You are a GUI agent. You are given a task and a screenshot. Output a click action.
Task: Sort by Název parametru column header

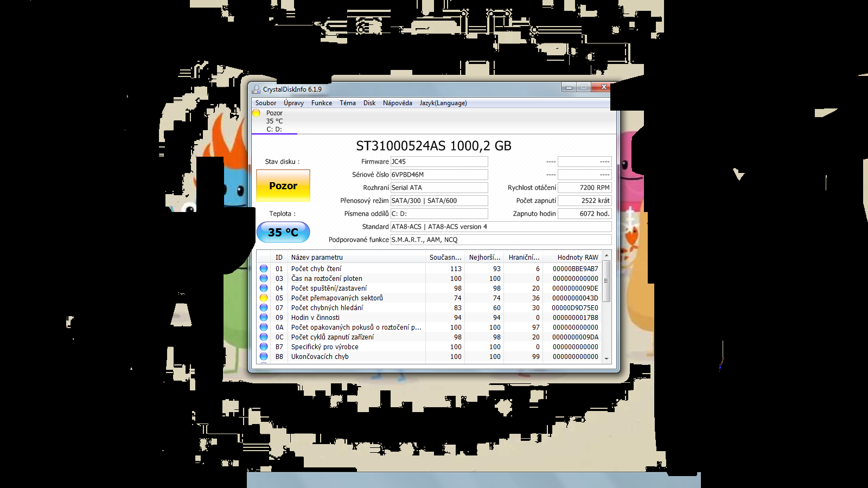[x=356, y=258]
